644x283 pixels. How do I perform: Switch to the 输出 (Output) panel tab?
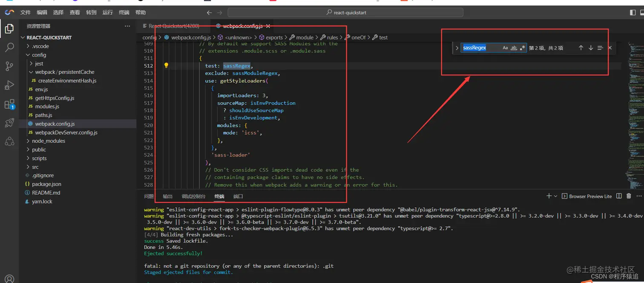(x=168, y=196)
